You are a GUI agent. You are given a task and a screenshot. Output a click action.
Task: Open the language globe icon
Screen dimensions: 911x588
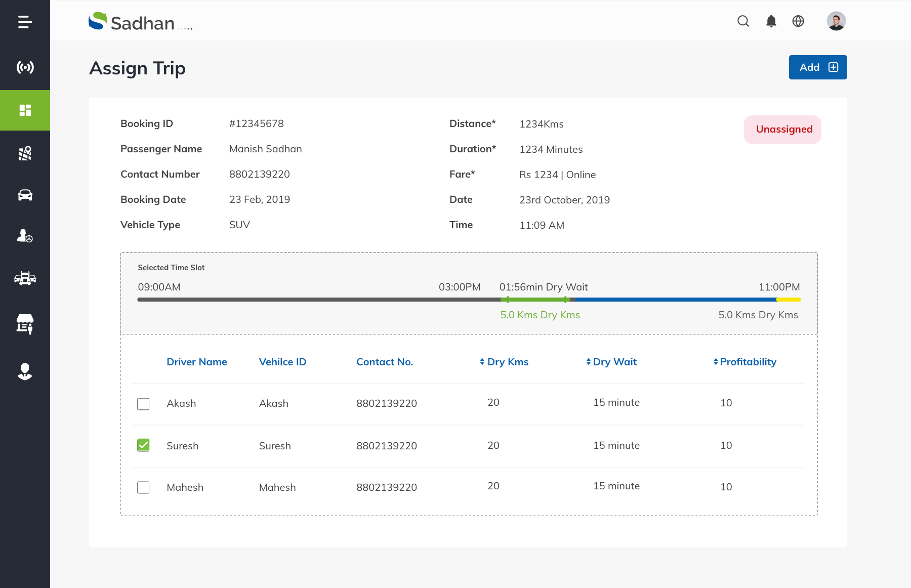click(x=798, y=21)
